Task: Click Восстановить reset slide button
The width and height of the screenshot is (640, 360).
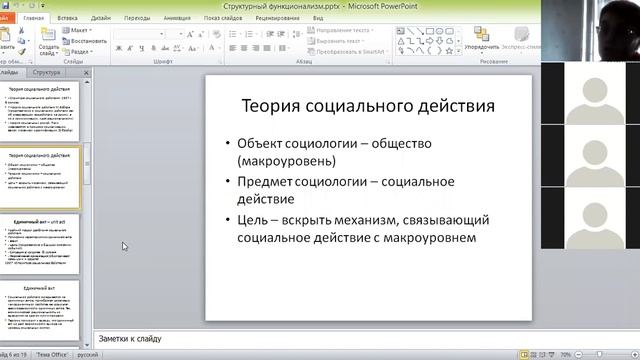Action: [x=84, y=41]
